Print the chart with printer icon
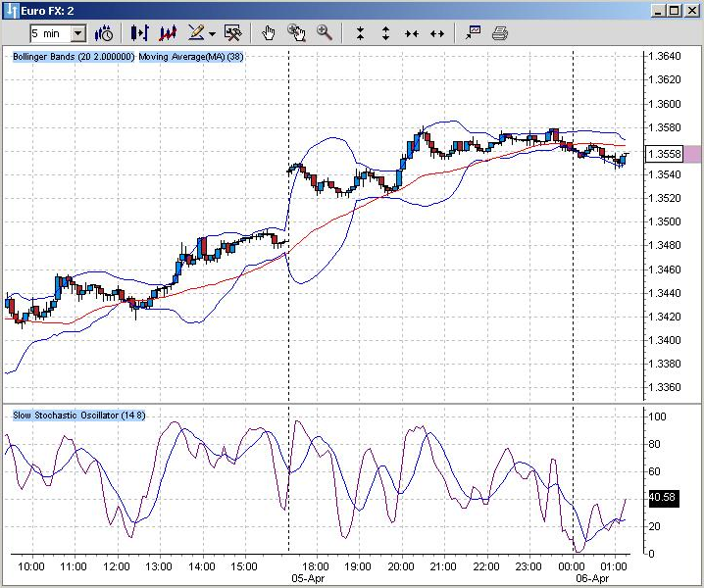Image resolution: width=704 pixels, height=588 pixels. pyautogui.click(x=500, y=33)
